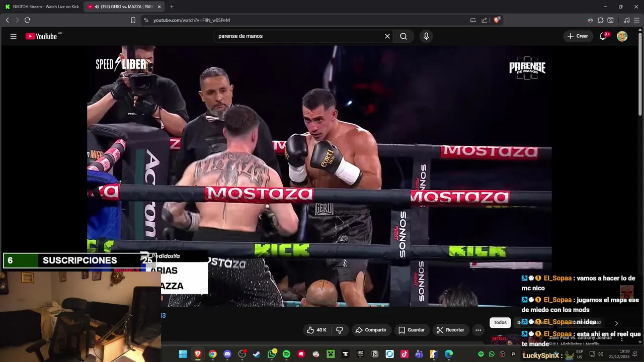Viewport: 644px width, 362px height.
Task: Click the Compartir share button
Action: point(371,330)
